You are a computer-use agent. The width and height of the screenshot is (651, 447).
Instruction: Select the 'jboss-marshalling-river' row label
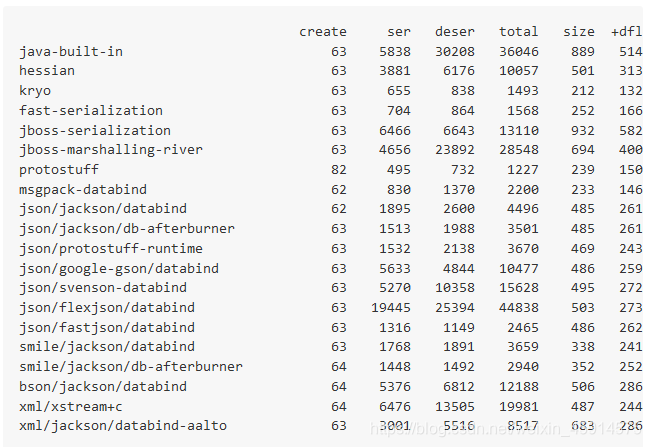111,150
